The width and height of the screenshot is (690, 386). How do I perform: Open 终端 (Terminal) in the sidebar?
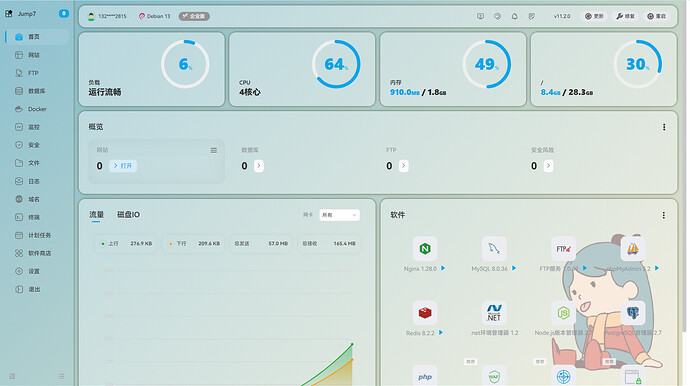click(37, 217)
